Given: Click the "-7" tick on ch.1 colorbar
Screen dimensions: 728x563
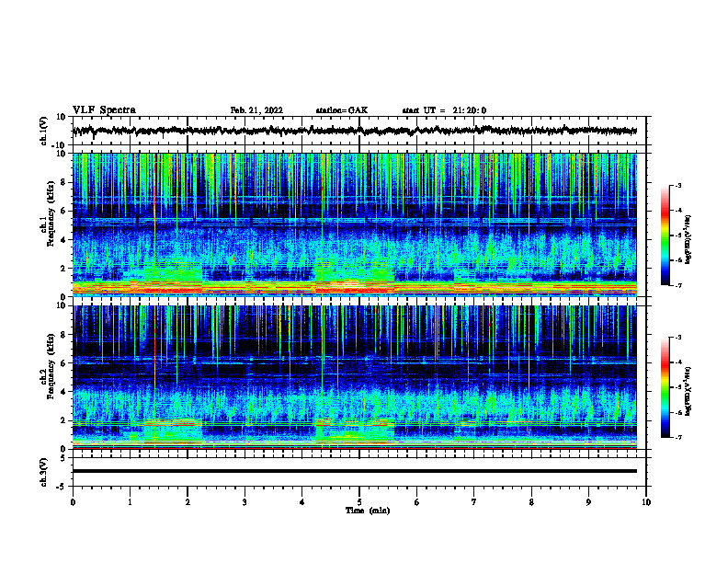Looking at the screenshot, I should coord(677,285).
